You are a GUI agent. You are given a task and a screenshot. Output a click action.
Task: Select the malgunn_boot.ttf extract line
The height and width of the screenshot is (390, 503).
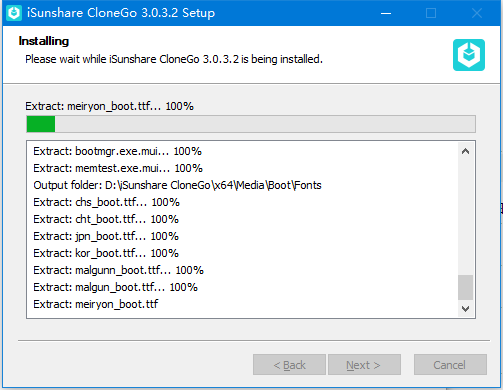coord(118,270)
